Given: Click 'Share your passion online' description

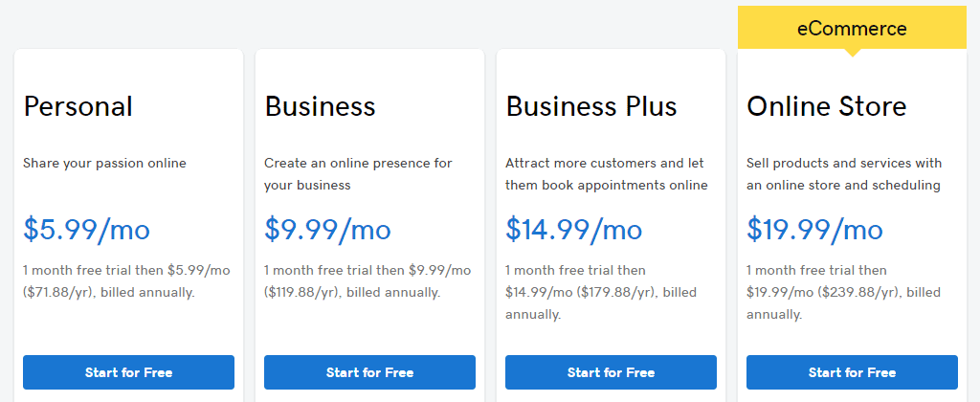Looking at the screenshot, I should (105, 164).
